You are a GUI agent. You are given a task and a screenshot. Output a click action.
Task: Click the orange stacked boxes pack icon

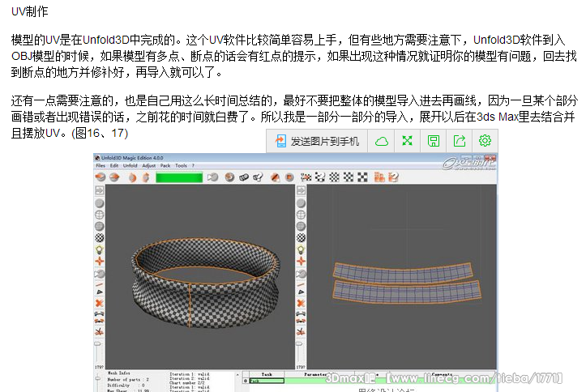[x=379, y=177]
